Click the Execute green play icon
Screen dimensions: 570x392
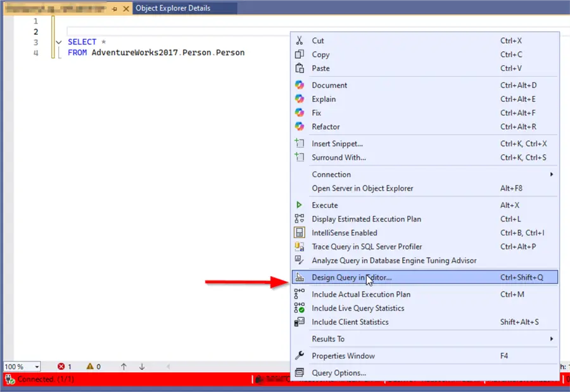pyautogui.click(x=300, y=205)
